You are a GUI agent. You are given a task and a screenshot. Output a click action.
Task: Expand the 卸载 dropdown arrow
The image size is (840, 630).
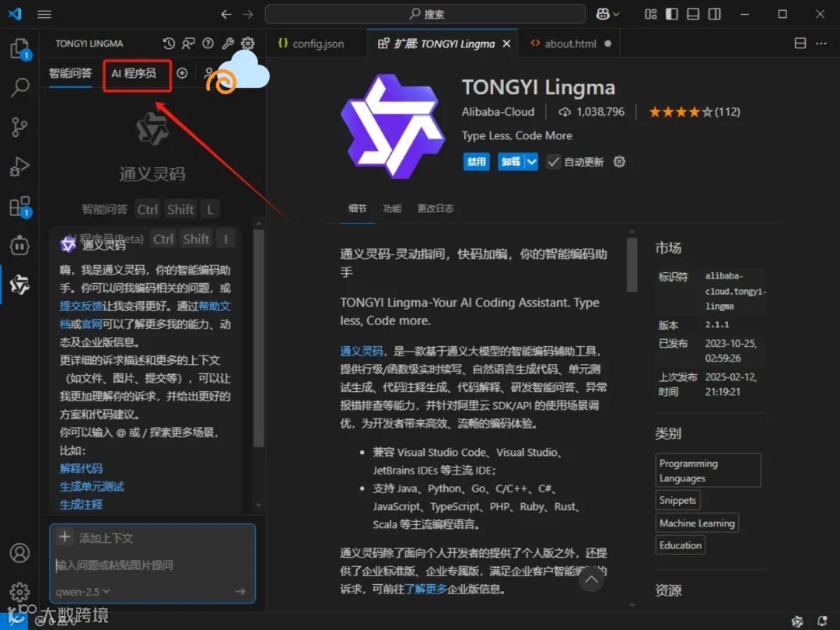click(x=531, y=162)
